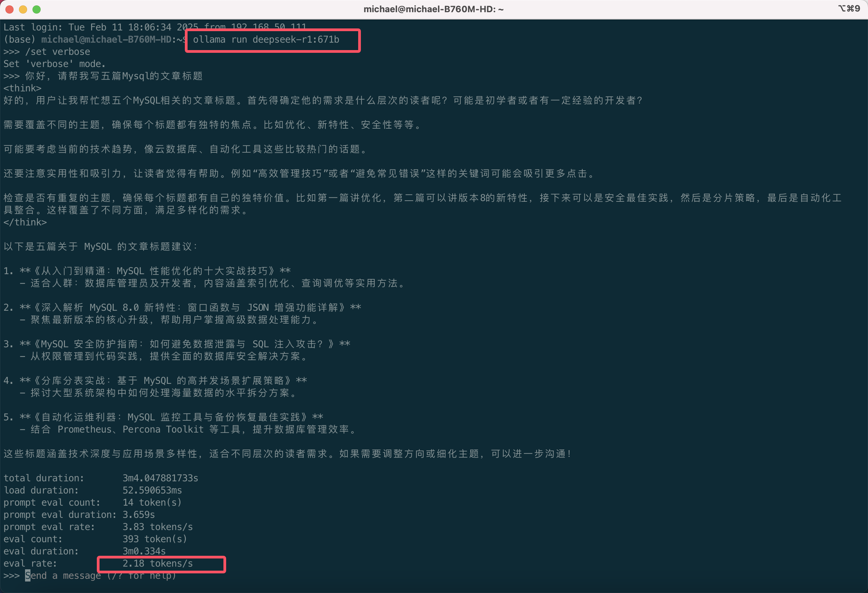868x593 pixels.
Task: Click the 'Set 'verbose' mode.' output line
Action: coord(55,64)
